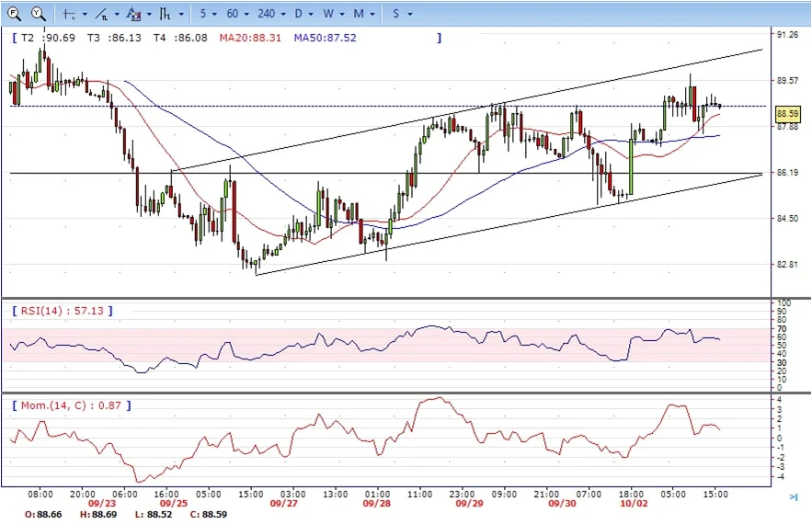Click the 10/02 date label
The height and width of the screenshot is (524, 812).
634,503
